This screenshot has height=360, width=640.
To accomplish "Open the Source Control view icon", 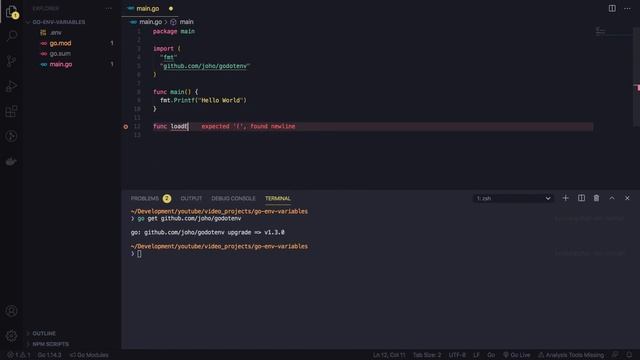I will 11,61.
